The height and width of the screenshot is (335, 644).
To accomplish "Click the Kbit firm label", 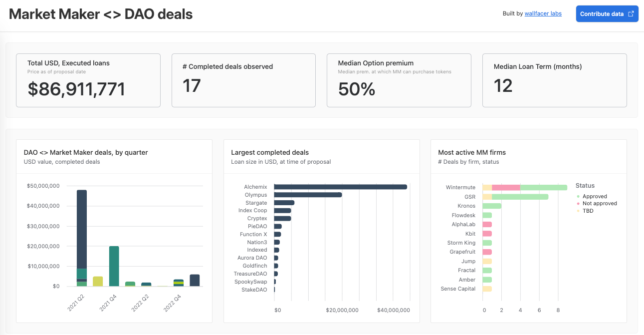I will [470, 234].
